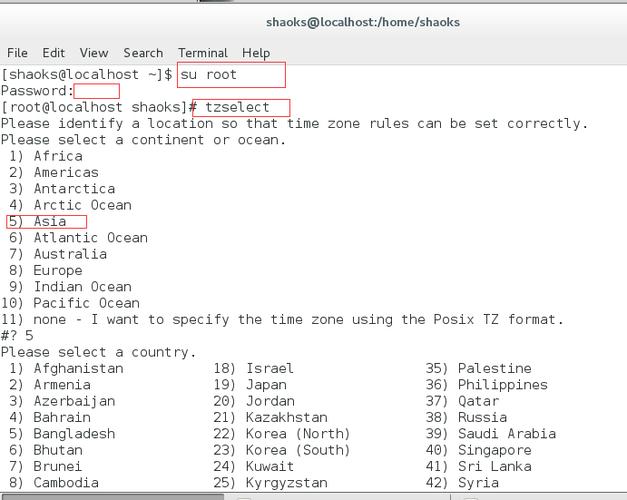Click the '6) Atlantic Ocean' line
627x500 pixels.
[78, 238]
